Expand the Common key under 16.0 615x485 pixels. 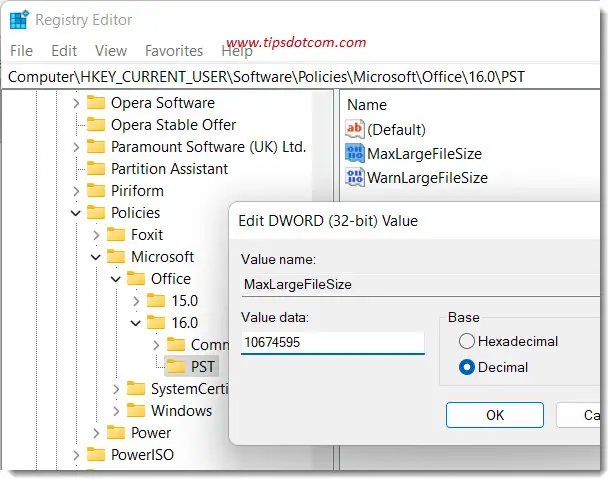tap(156, 345)
